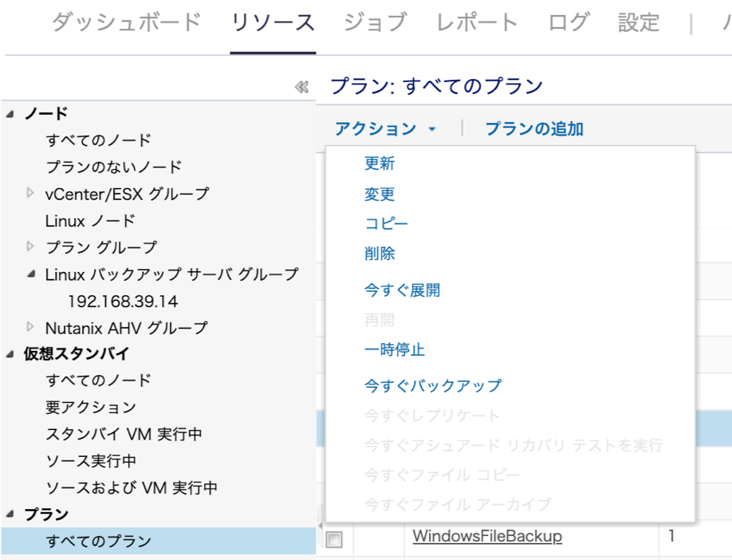
Task: Open the ジョブ tab
Action: click(376, 22)
